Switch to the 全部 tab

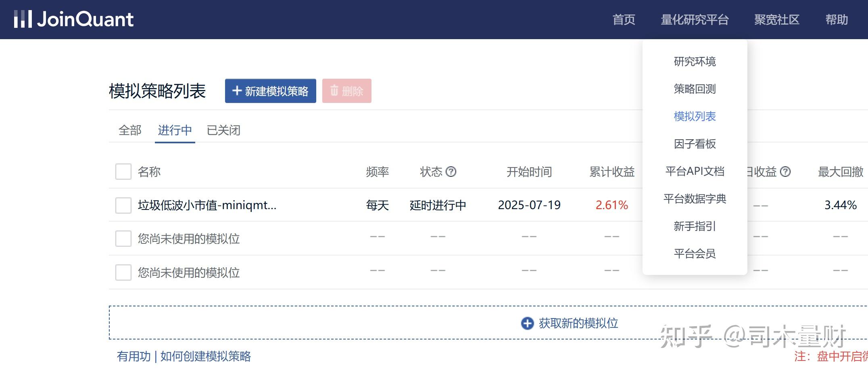pyautogui.click(x=129, y=130)
